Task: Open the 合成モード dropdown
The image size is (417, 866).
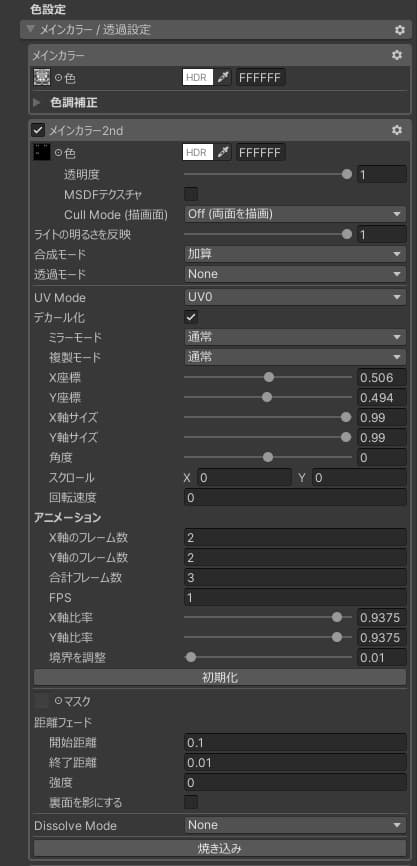Action: [x=295, y=254]
